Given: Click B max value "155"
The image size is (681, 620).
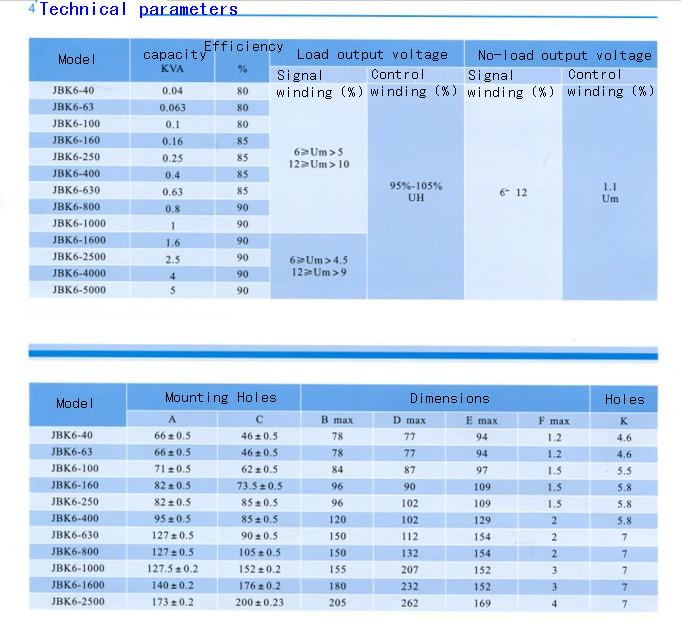Looking at the screenshot, I should 337,569.
